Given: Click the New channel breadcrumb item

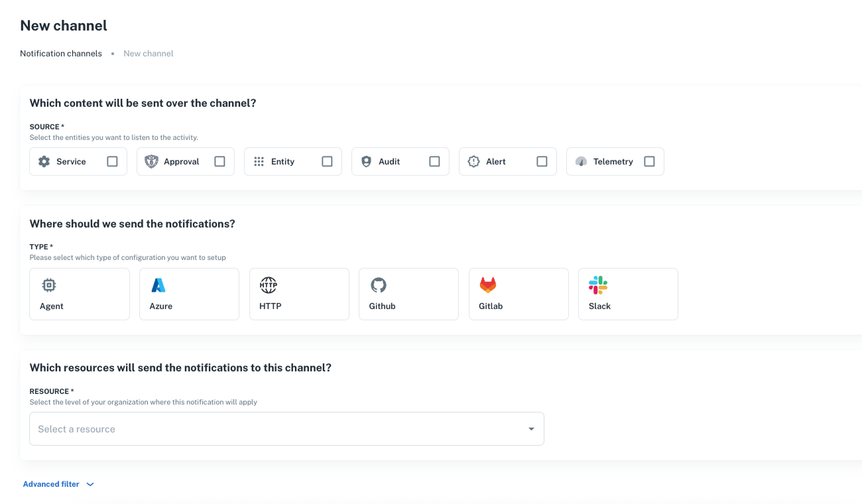Looking at the screenshot, I should point(148,53).
